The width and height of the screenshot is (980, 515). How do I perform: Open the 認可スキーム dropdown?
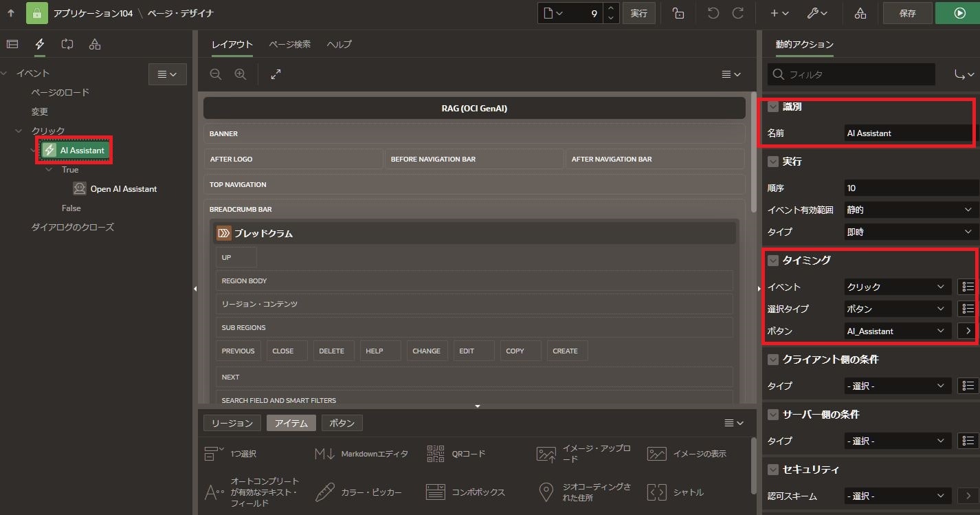click(898, 496)
